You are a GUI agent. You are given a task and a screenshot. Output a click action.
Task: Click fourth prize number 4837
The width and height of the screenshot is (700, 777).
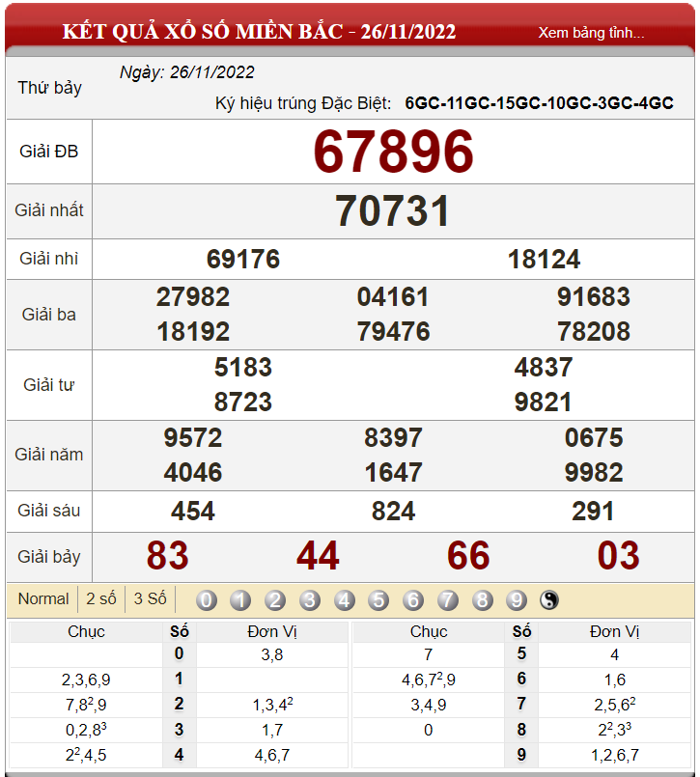point(544,367)
